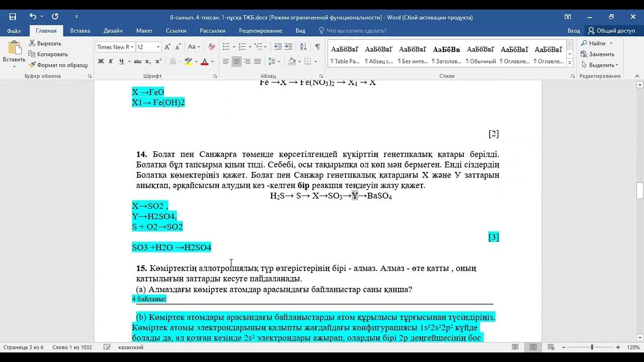Open the Вид tab

[300, 31]
